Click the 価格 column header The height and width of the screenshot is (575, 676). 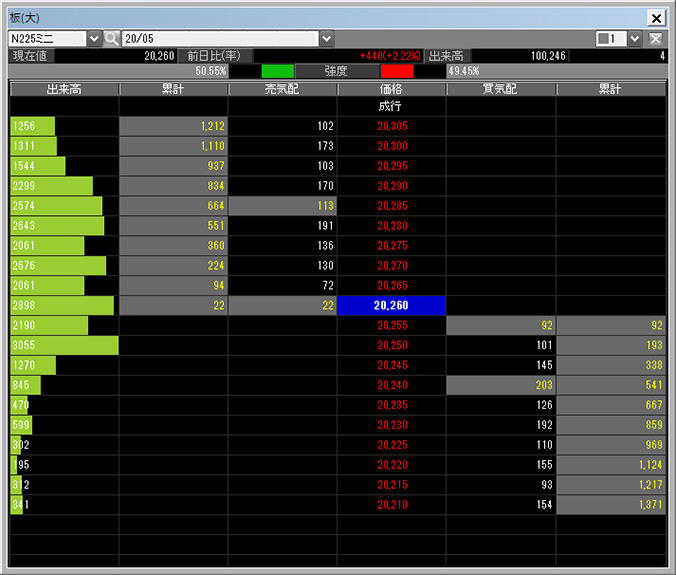point(391,89)
